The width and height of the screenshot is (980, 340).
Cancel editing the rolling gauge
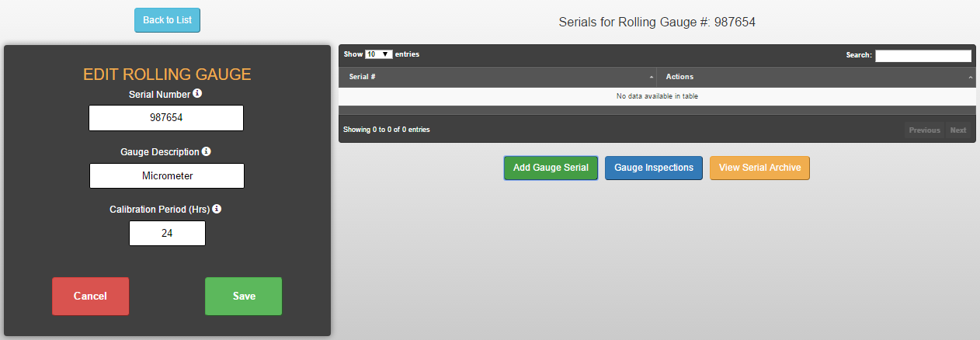click(x=90, y=296)
